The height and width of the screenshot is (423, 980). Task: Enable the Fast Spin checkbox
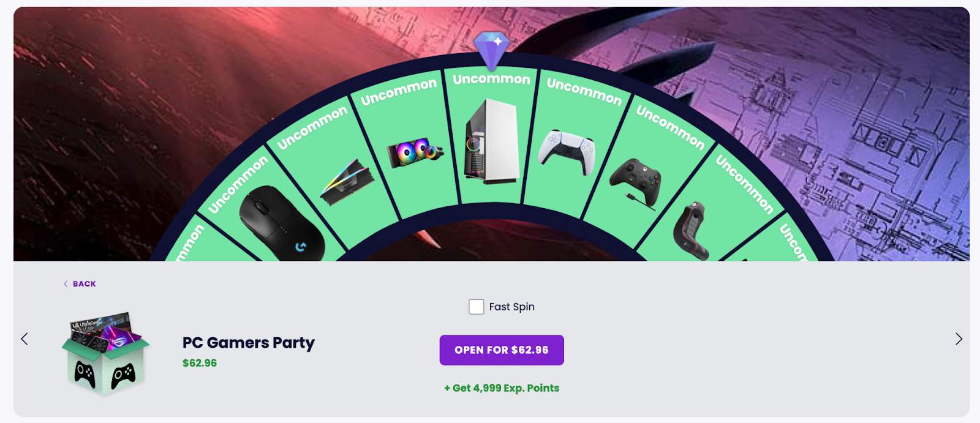click(476, 307)
